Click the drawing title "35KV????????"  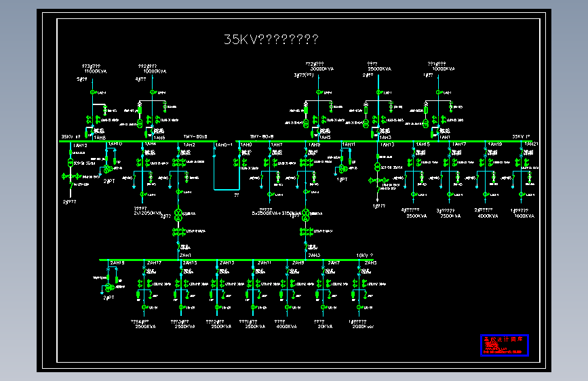coord(271,39)
